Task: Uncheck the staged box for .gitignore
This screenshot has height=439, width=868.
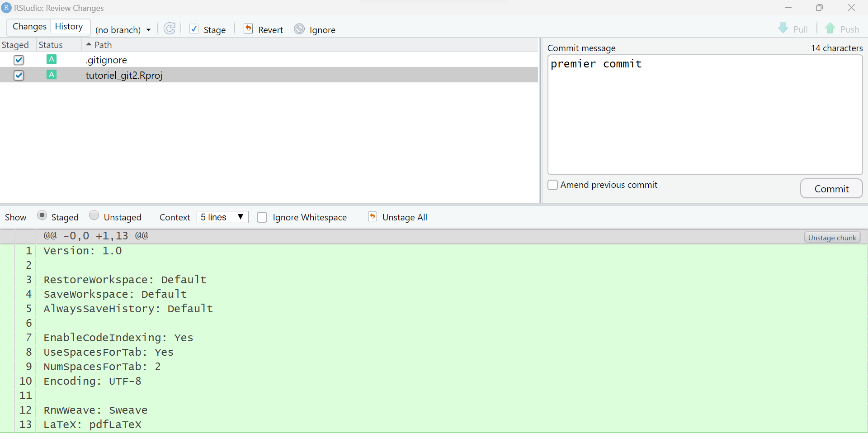Action: pos(19,60)
